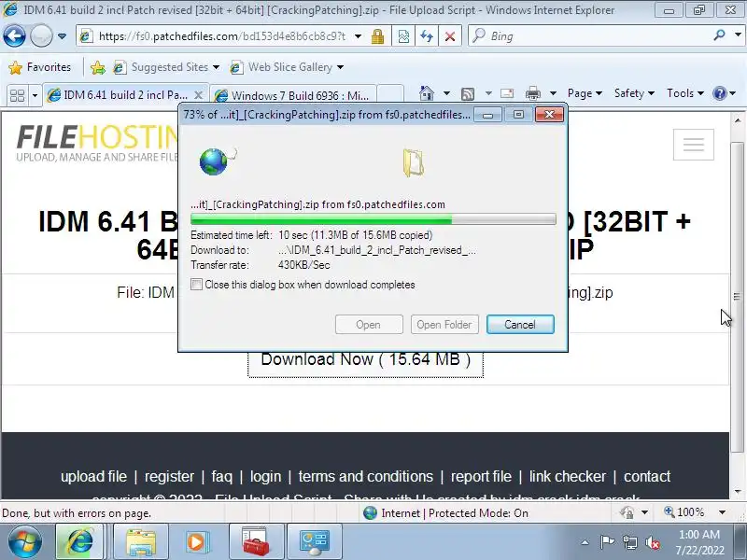Click the page vertical scrollbar thumb
The image size is (747, 560).
coord(737,297)
